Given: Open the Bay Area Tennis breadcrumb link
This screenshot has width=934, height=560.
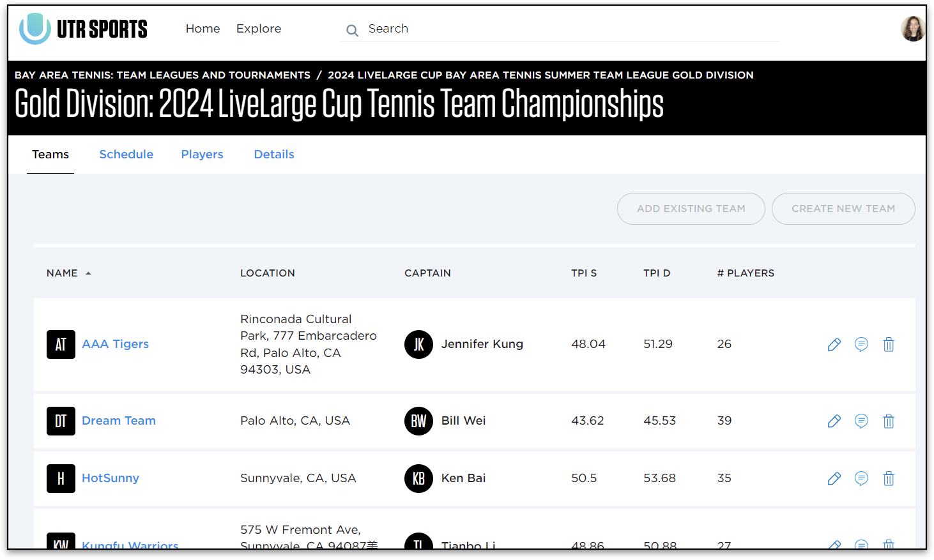Looking at the screenshot, I should pyautogui.click(x=162, y=75).
